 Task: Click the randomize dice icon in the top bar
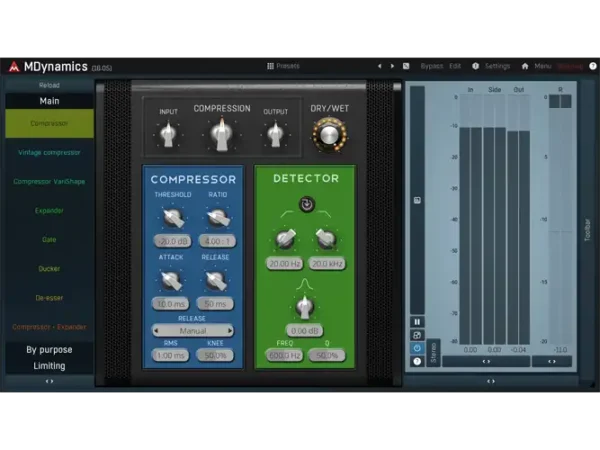(406, 66)
